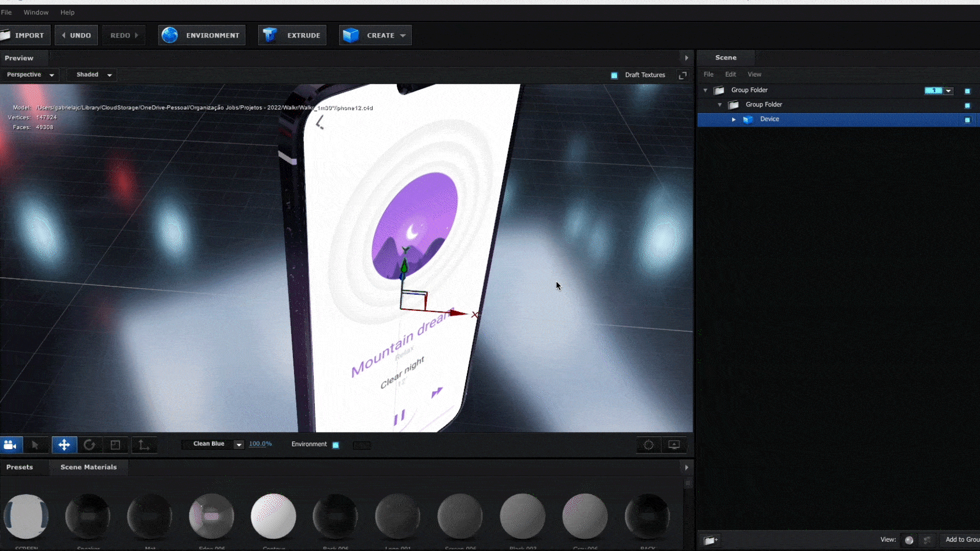The image size is (980, 551).
Task: Select the Speaker material sphere
Action: (88, 516)
